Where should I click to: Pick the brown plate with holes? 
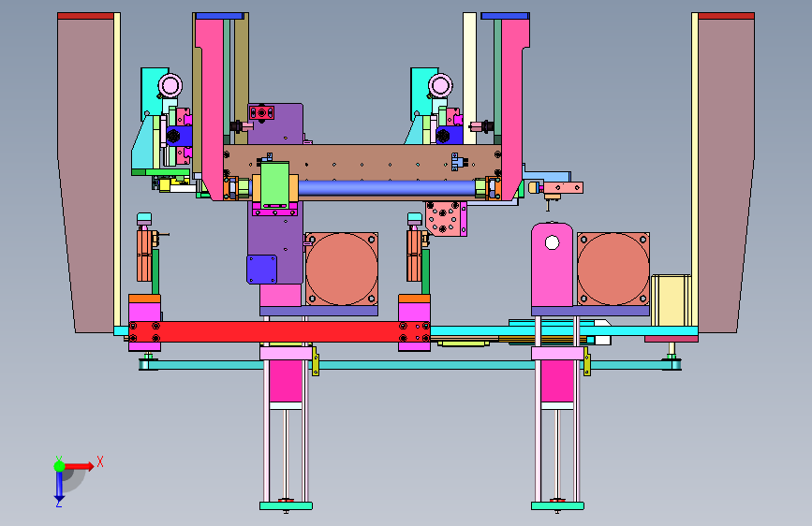tap(362, 162)
